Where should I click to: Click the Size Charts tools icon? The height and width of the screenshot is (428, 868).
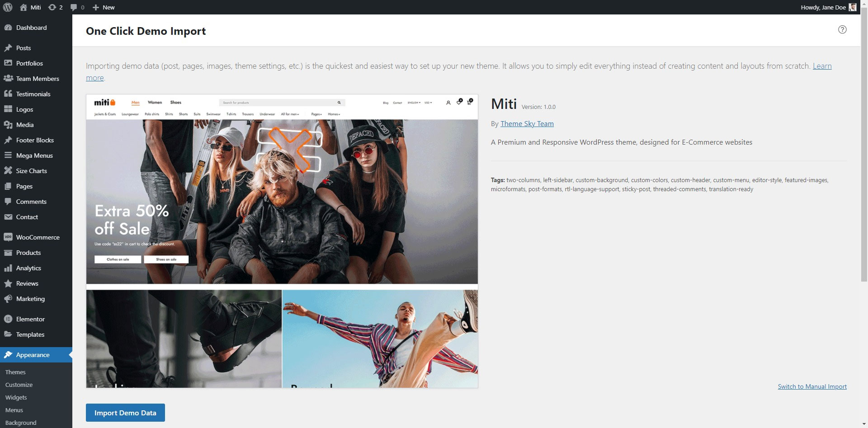8,171
